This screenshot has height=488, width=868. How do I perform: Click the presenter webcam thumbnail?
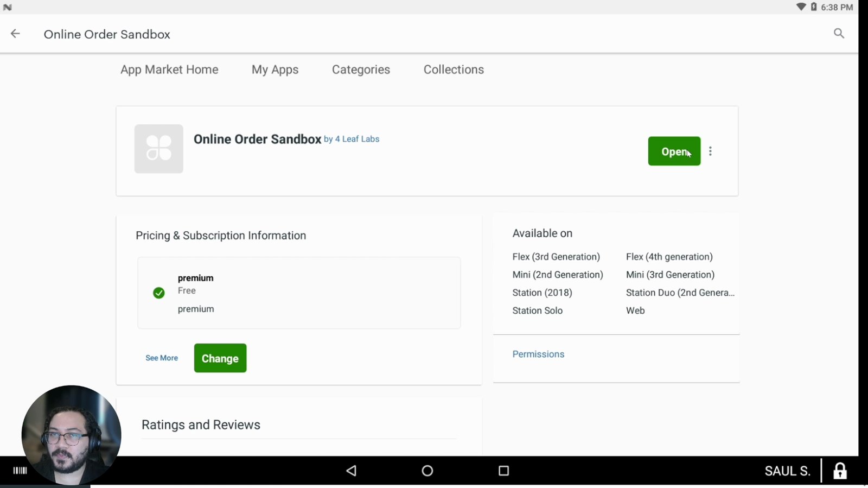click(71, 435)
